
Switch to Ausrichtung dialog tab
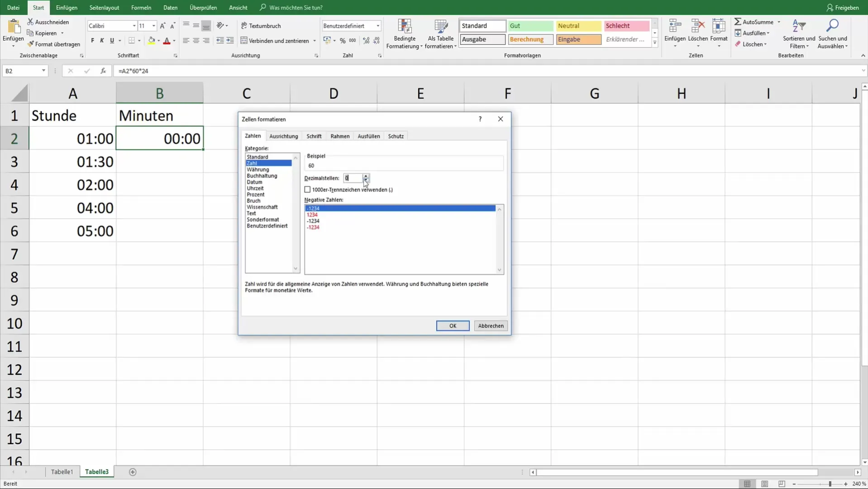(284, 136)
